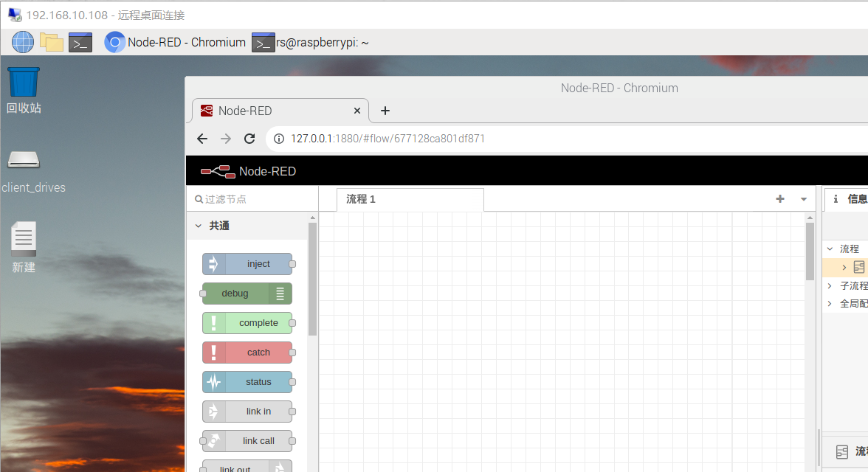Open the client_drives desktop icon
868x472 pixels.
click(32, 172)
